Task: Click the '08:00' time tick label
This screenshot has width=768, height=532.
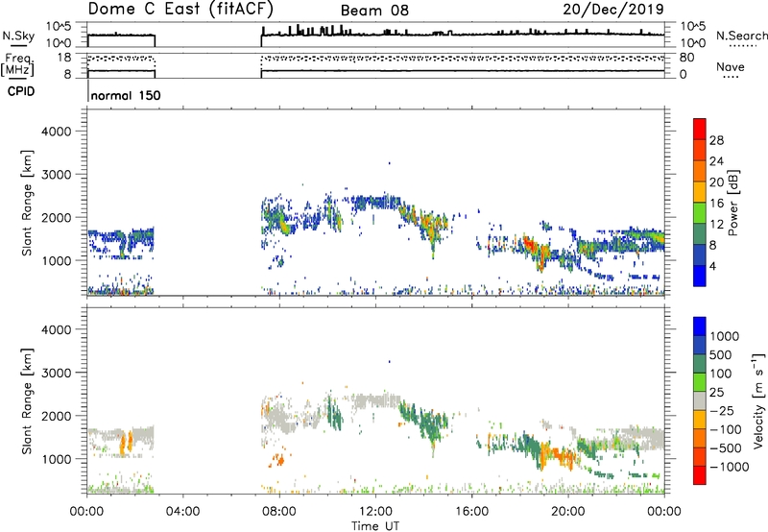Action: tap(279, 512)
